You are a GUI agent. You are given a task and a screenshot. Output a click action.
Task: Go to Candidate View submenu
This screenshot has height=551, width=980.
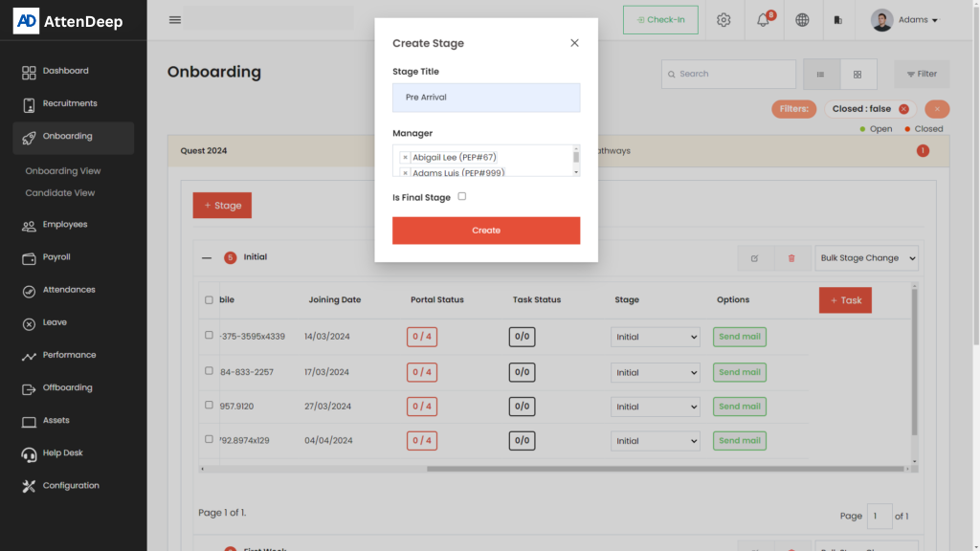point(60,193)
